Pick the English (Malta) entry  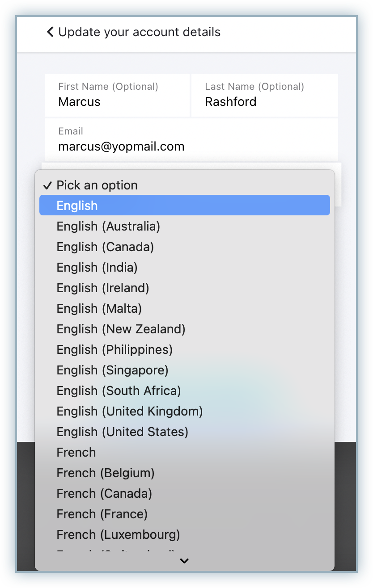tap(99, 309)
